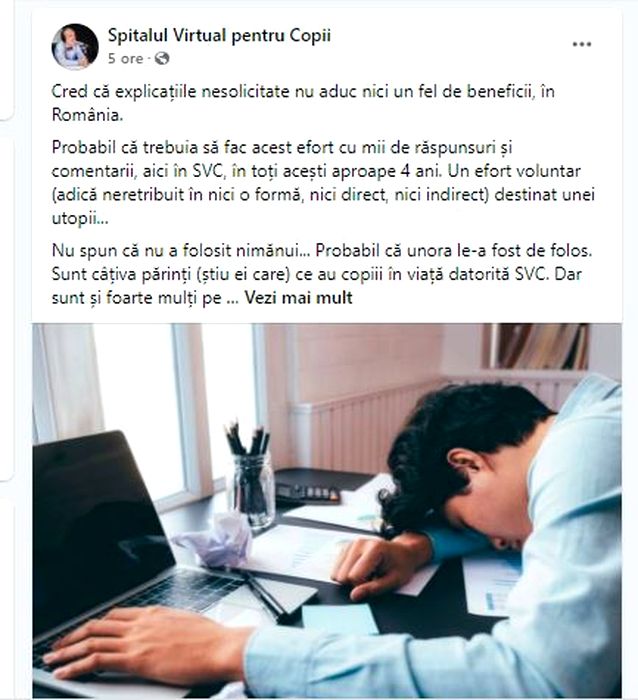
Task: Open the post options three-dots menu
Action: [x=582, y=44]
